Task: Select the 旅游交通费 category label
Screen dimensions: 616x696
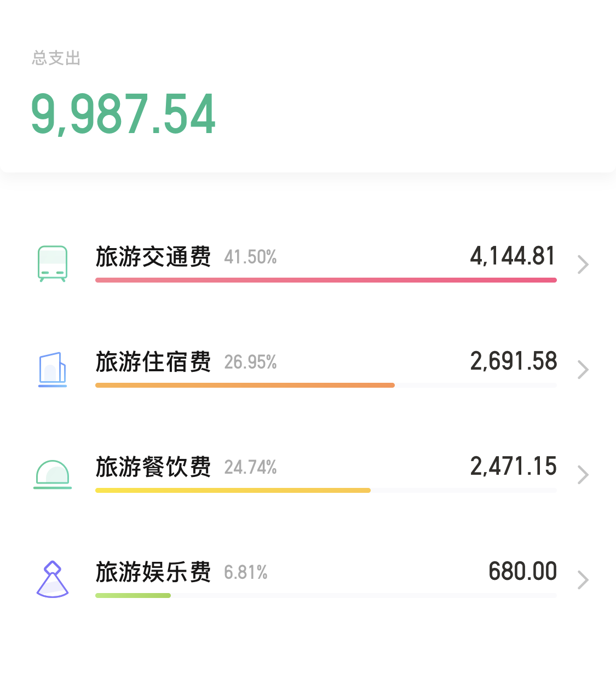Action: (x=153, y=256)
